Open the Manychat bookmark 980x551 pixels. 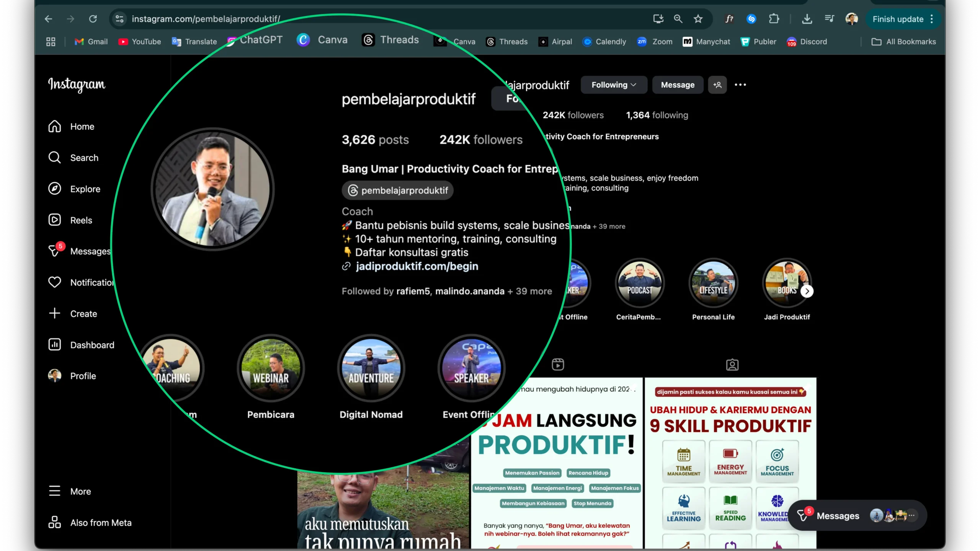[x=706, y=42]
